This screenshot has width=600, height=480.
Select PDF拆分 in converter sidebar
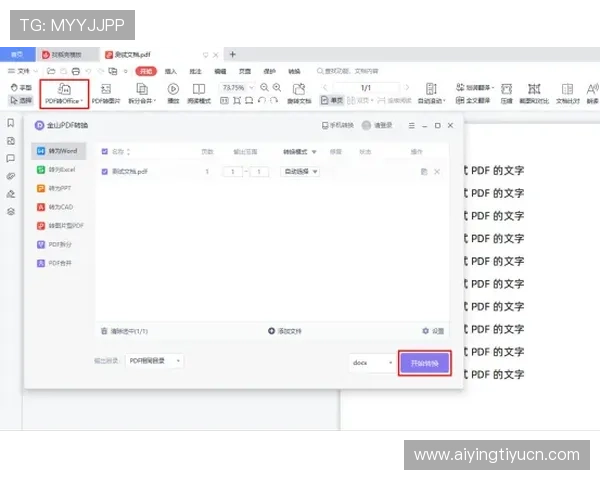(x=59, y=244)
